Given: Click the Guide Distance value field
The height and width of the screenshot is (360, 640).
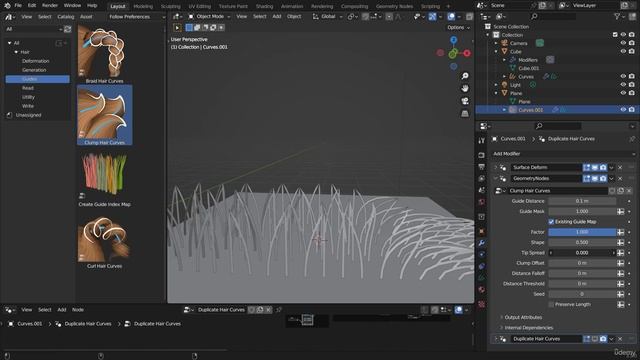Looking at the screenshot, I should (x=582, y=201).
